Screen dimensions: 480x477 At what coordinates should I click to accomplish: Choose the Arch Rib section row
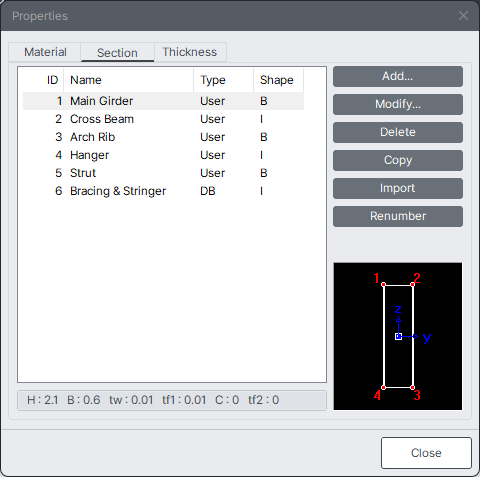click(x=163, y=137)
